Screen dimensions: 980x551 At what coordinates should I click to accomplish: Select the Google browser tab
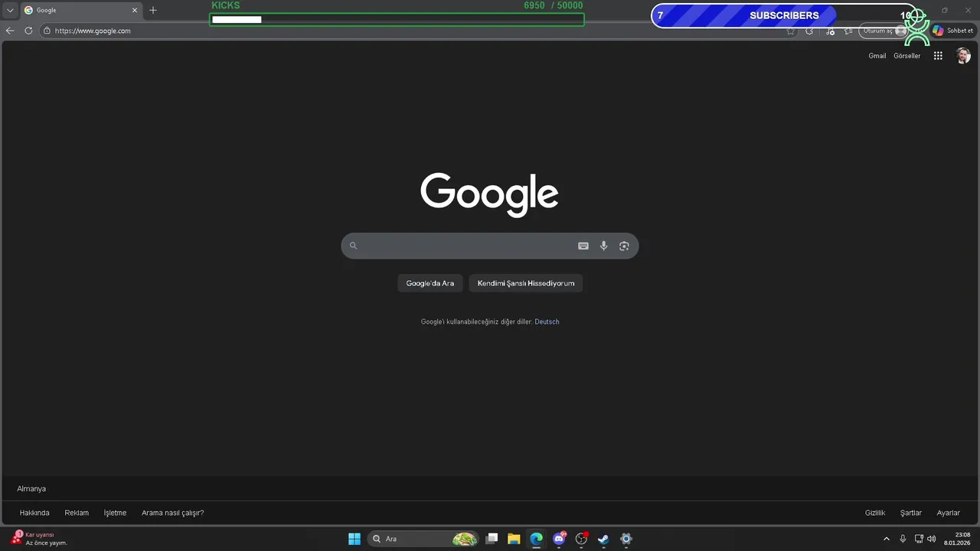(x=80, y=10)
